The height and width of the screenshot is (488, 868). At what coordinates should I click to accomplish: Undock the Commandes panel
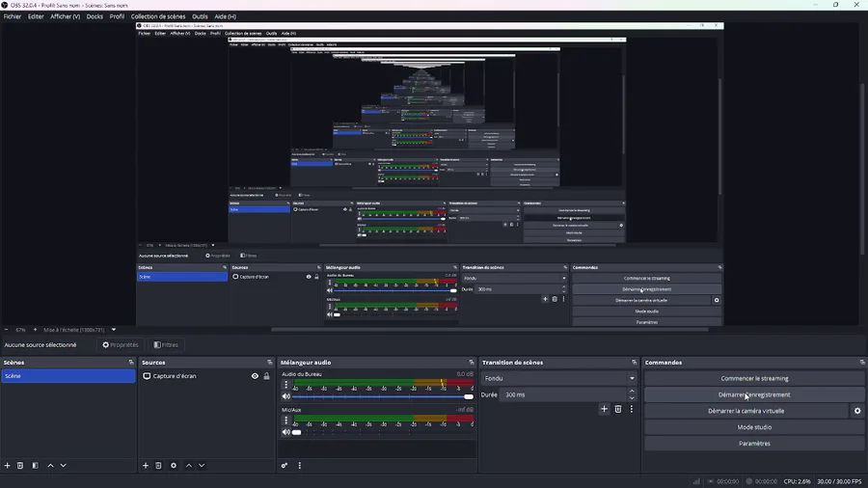tap(862, 363)
